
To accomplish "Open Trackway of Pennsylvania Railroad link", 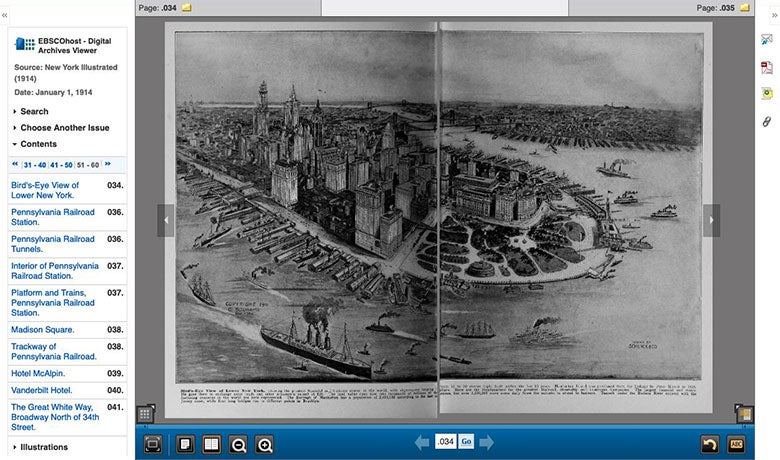I will (x=54, y=352).
